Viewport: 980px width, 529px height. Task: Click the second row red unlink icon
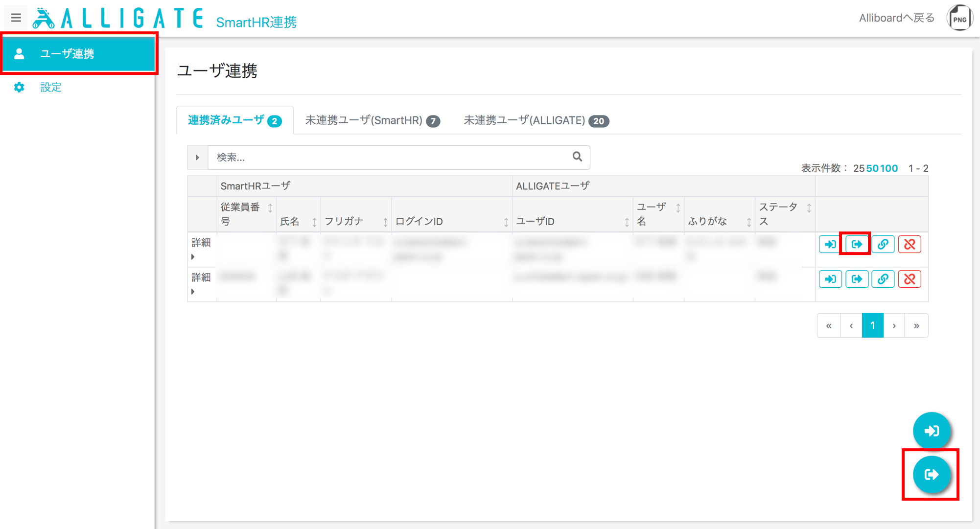pyautogui.click(x=910, y=279)
